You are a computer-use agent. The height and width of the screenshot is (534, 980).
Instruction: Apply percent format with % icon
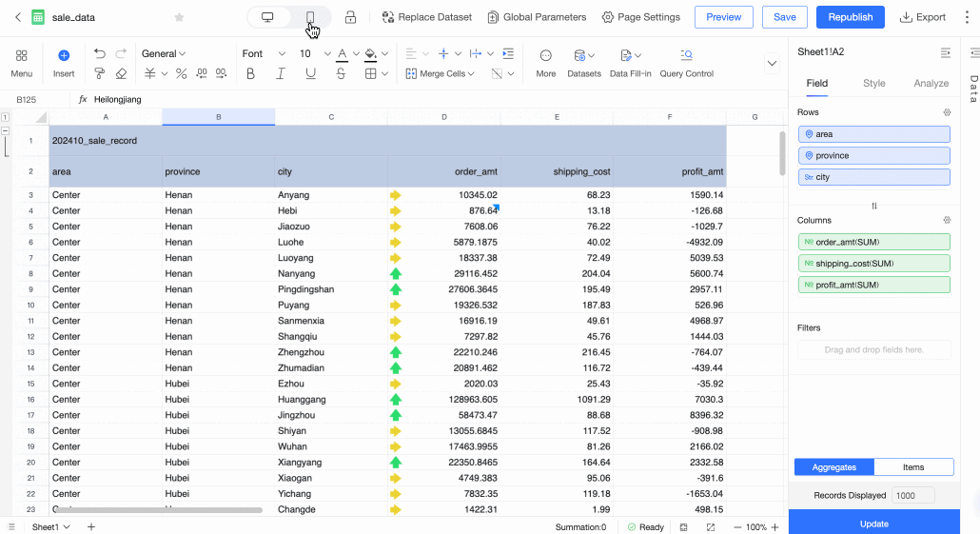pos(181,73)
